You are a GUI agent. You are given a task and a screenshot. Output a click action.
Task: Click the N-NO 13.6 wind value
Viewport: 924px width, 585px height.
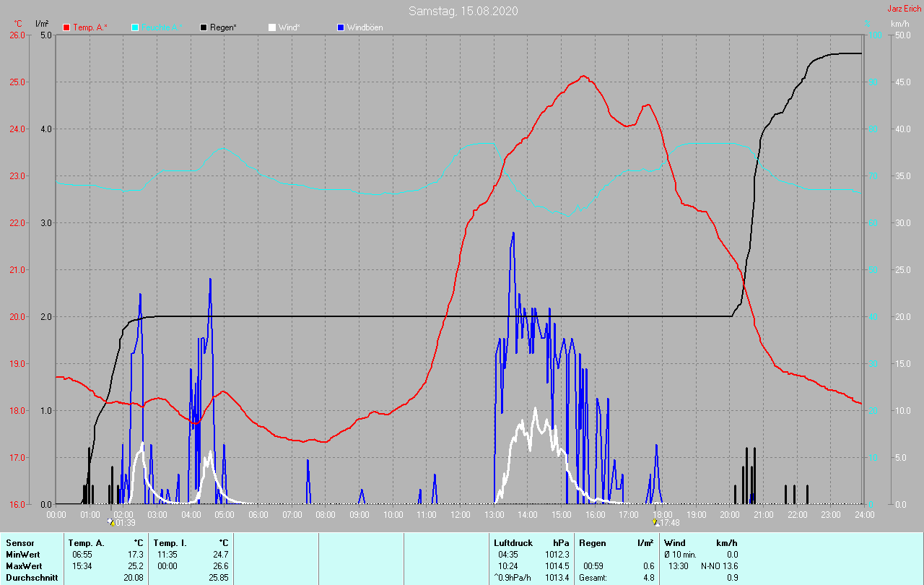coord(719,565)
